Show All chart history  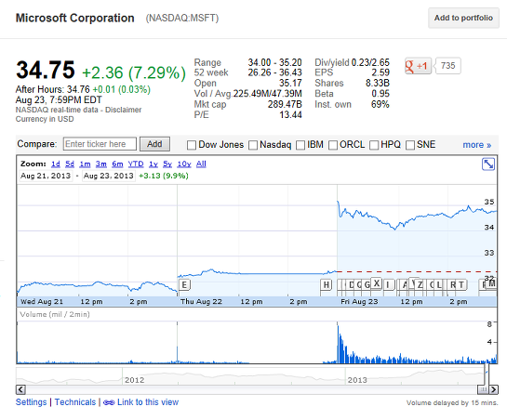[201, 164]
